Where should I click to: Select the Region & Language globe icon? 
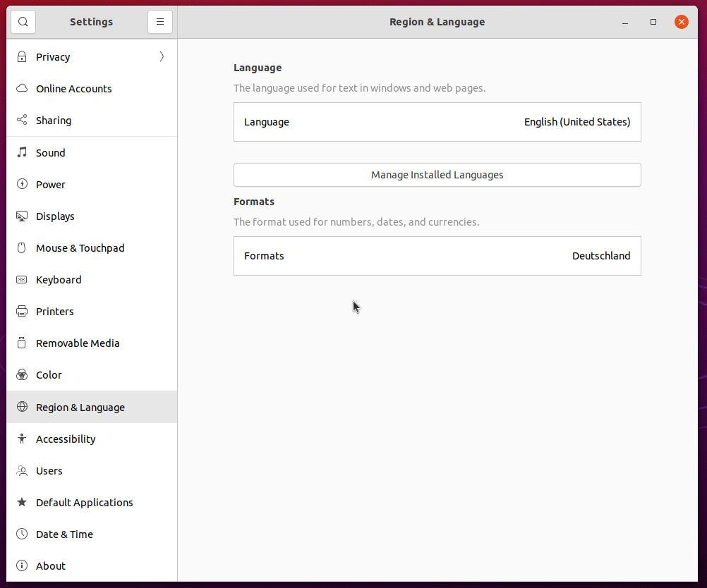[22, 407]
